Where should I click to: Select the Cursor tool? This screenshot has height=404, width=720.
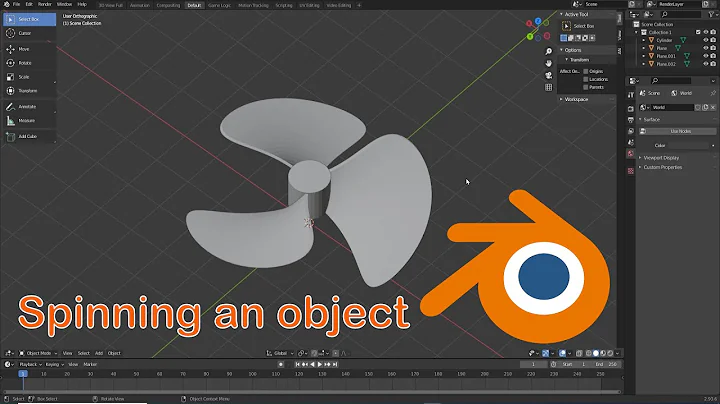coord(29,33)
